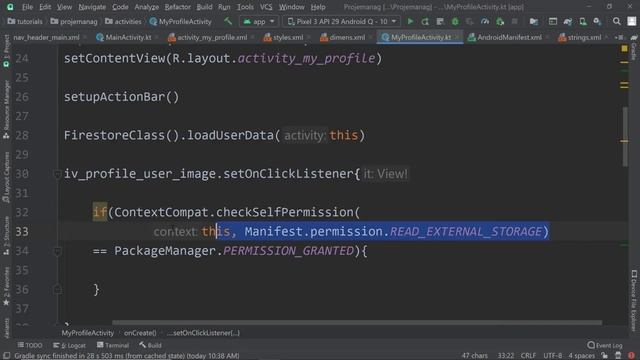Show hidden editor tabs list dropdown

[x=619, y=38]
